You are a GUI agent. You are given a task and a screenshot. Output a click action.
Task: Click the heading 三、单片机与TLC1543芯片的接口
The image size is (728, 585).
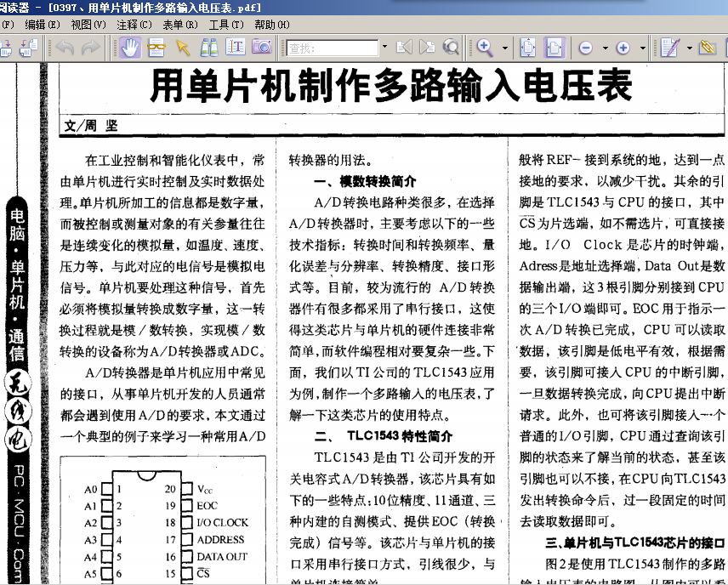pyautogui.click(x=634, y=542)
